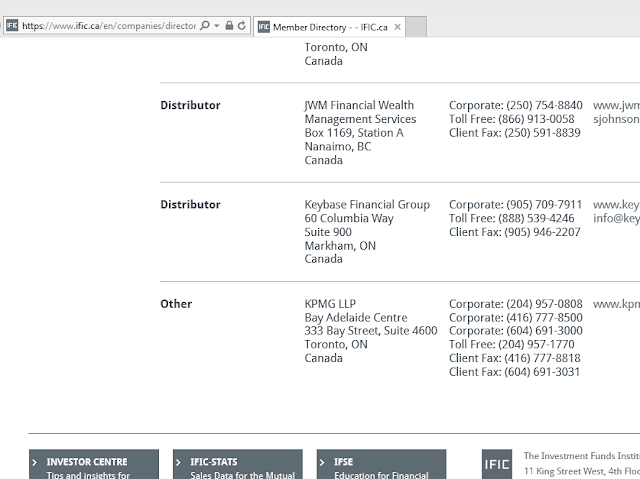Click the IFIC site favicon in address bar
Screen dimensions: 640x479
12,25
